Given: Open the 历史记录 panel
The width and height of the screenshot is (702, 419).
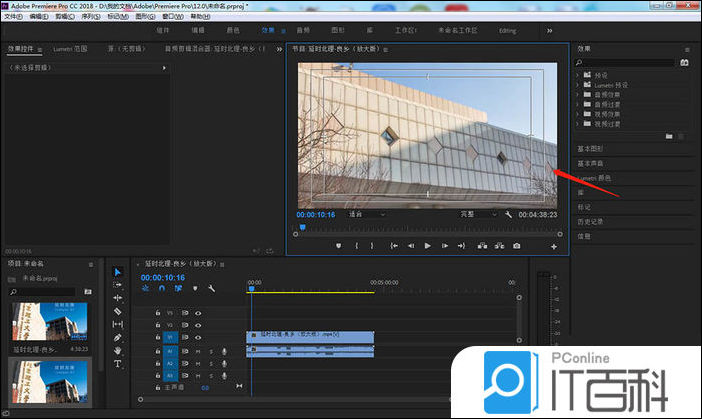Looking at the screenshot, I should (x=590, y=221).
